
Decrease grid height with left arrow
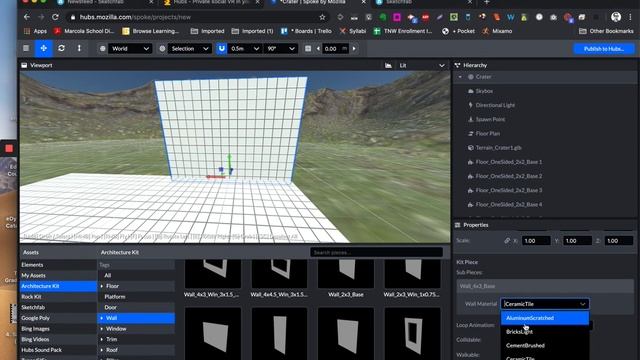click(x=318, y=49)
